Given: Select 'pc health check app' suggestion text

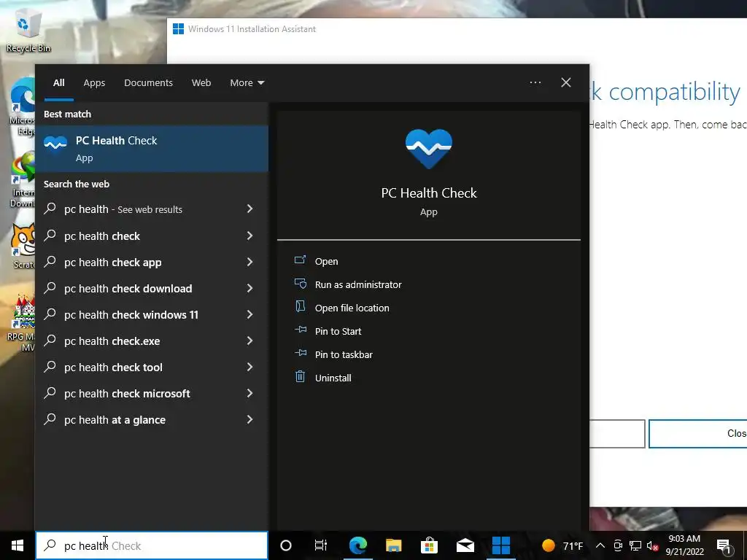Looking at the screenshot, I should pos(113,262).
